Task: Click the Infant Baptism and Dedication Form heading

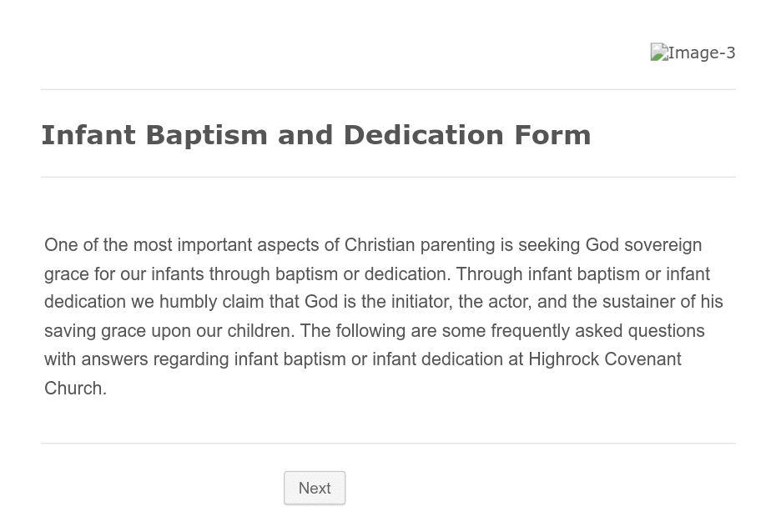Action: [x=316, y=135]
